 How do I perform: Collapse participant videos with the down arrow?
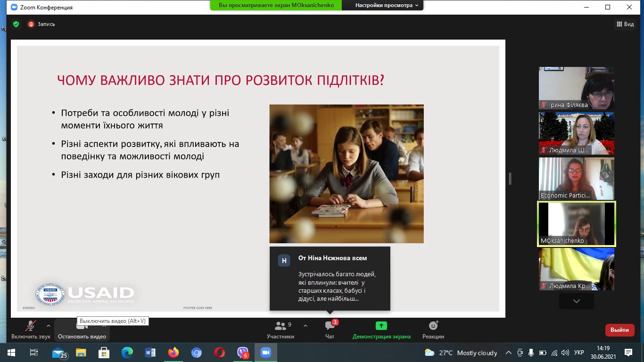tap(576, 301)
